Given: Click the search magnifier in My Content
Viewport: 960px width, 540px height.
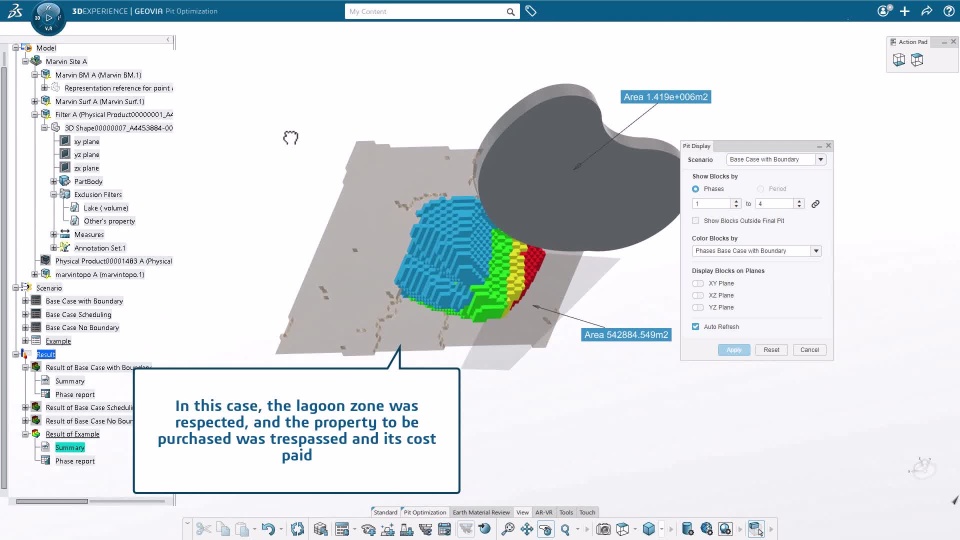Looking at the screenshot, I should 511,12.
